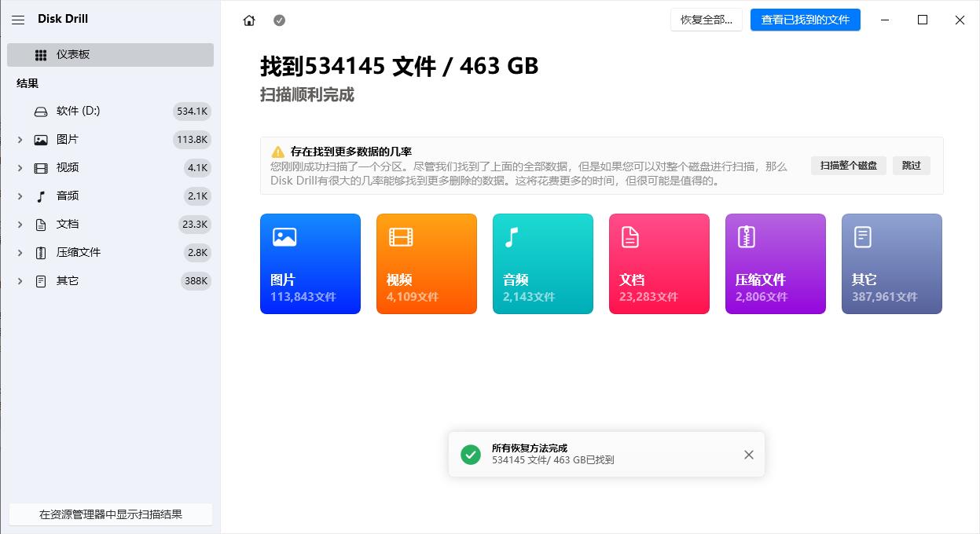The height and width of the screenshot is (534, 980).
Task: Expand the 图片 category in the sidebar
Action: [x=20, y=139]
